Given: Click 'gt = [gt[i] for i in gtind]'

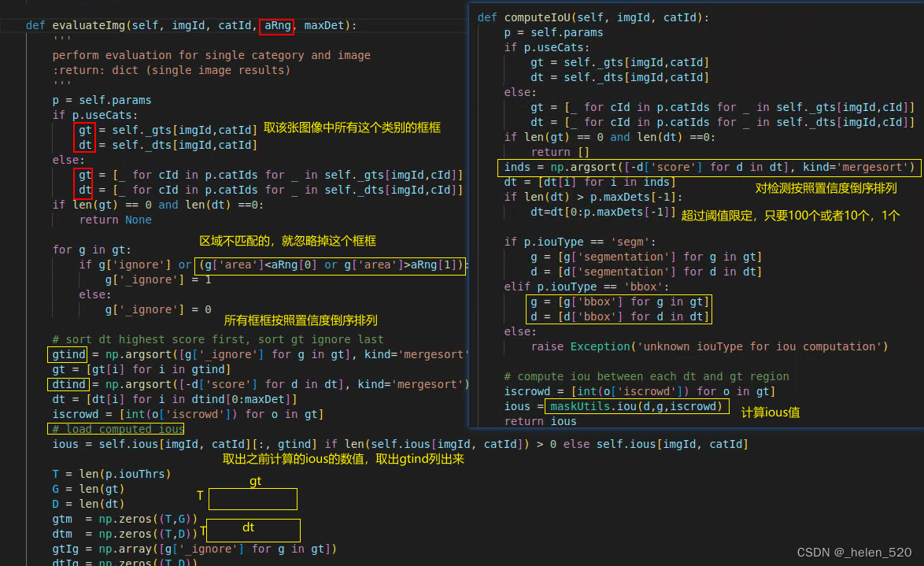Looking at the screenshot, I should [142, 370].
